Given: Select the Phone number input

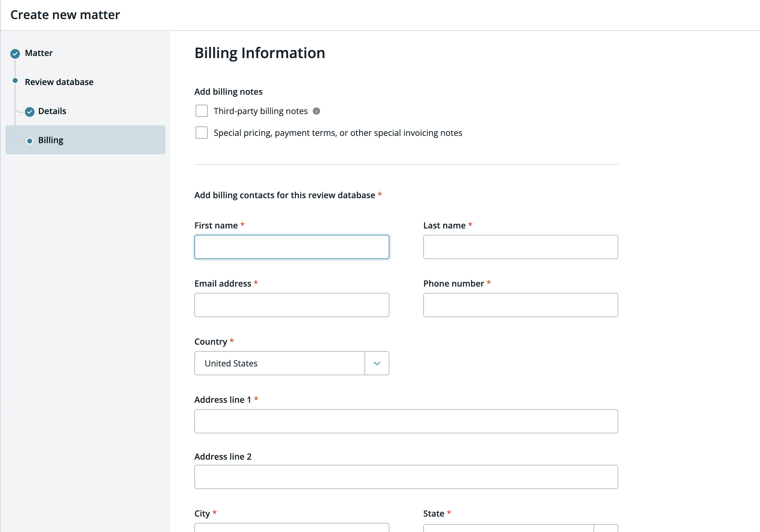Looking at the screenshot, I should (x=520, y=305).
